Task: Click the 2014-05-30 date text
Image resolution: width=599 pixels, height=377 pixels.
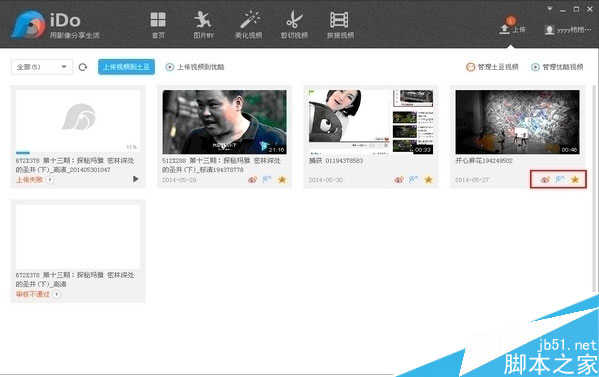Action: (x=325, y=180)
